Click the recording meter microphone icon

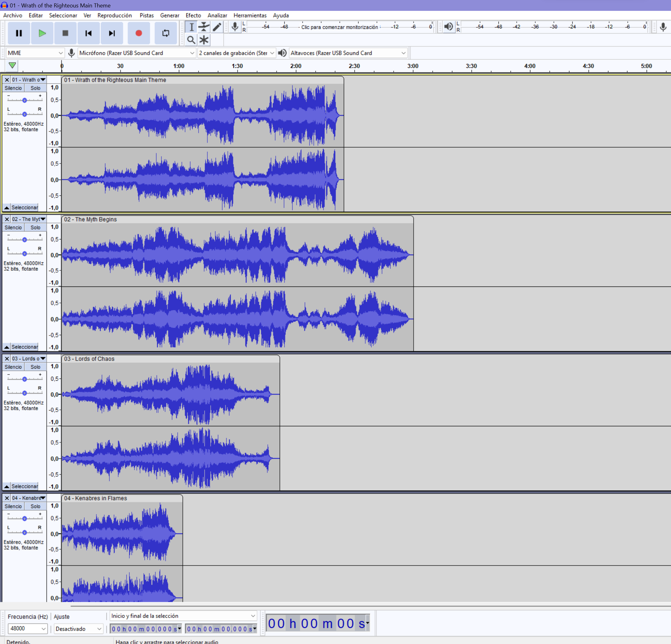(x=235, y=27)
